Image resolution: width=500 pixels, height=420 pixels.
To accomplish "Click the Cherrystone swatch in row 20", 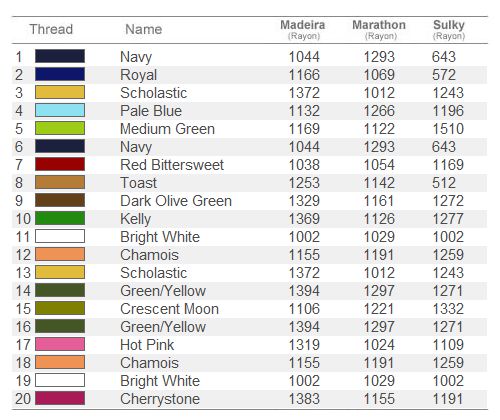I will [x=60, y=398].
